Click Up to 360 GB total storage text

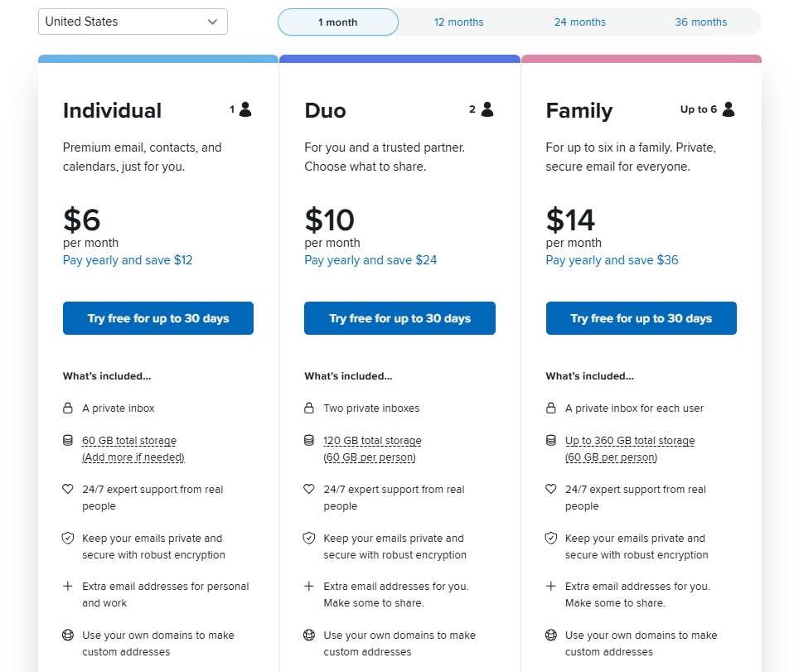pyautogui.click(x=630, y=441)
